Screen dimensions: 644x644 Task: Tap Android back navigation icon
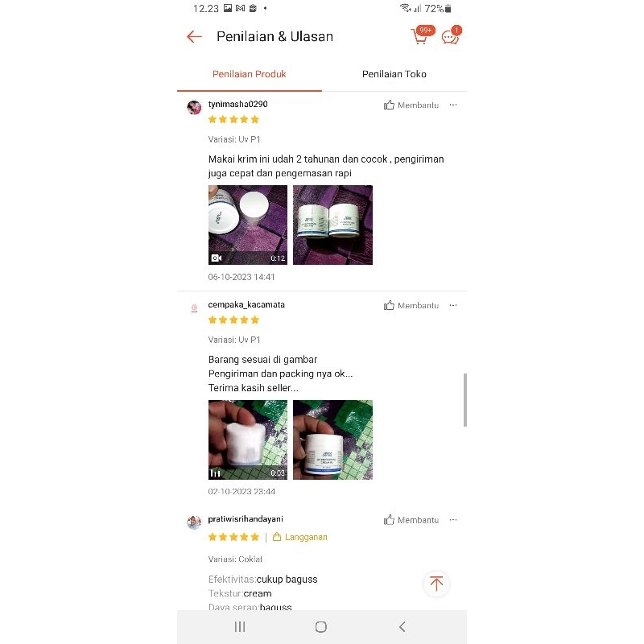click(x=402, y=627)
